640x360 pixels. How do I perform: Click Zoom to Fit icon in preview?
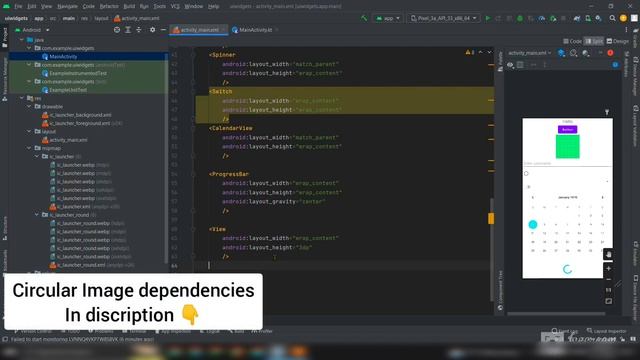click(x=609, y=301)
